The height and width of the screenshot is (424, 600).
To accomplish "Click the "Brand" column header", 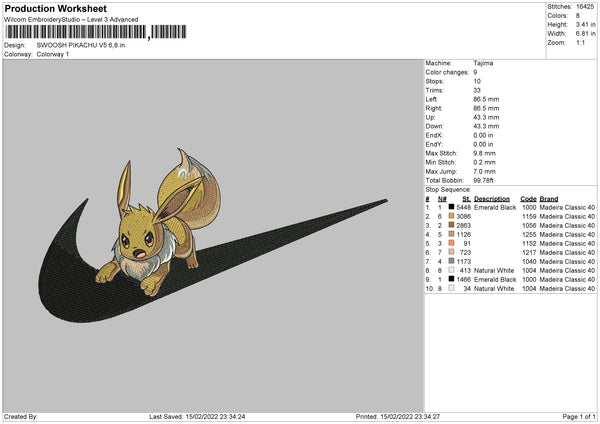I will pyautogui.click(x=549, y=199).
